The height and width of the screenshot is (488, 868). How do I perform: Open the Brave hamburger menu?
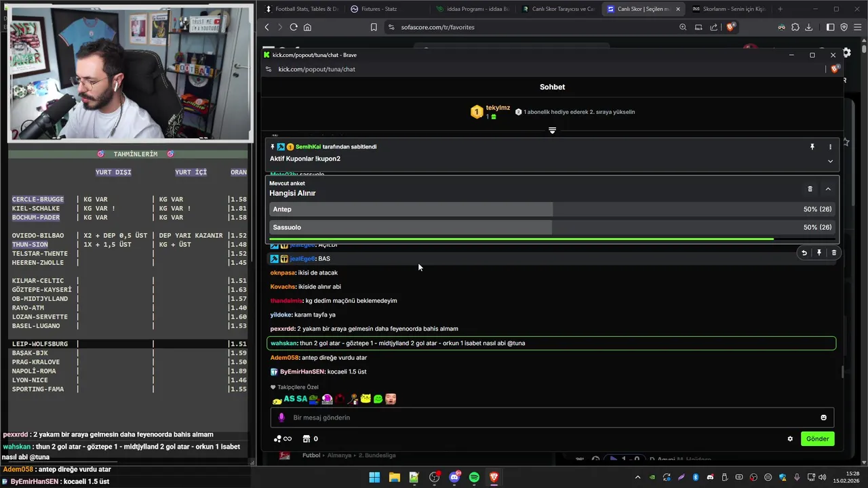[x=858, y=27]
